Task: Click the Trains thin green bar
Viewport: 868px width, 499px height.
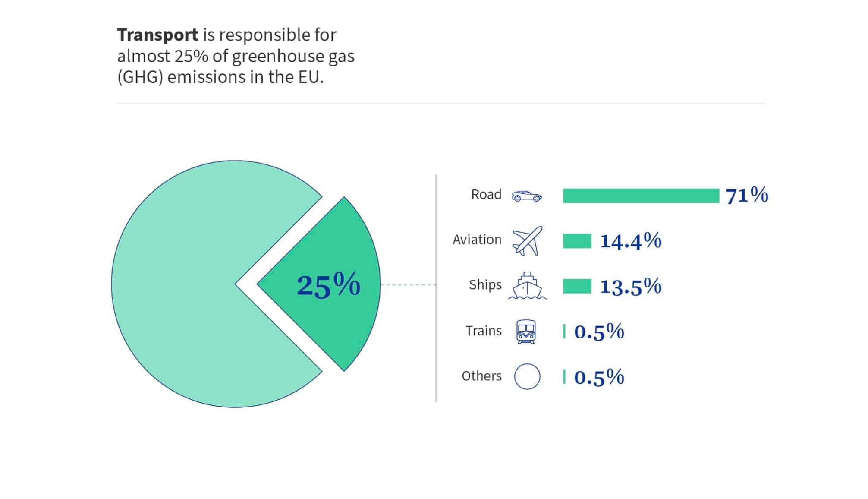Action: click(564, 332)
